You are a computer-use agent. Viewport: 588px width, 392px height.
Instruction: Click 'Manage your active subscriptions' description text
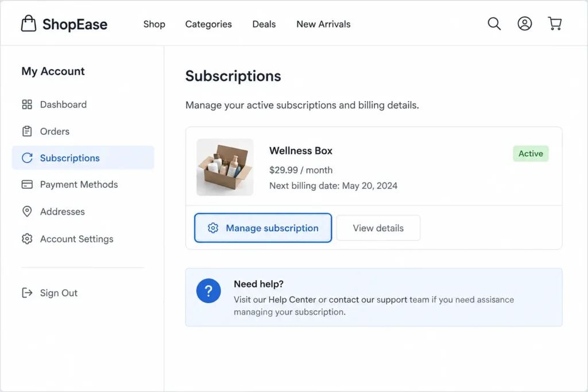[x=302, y=105]
